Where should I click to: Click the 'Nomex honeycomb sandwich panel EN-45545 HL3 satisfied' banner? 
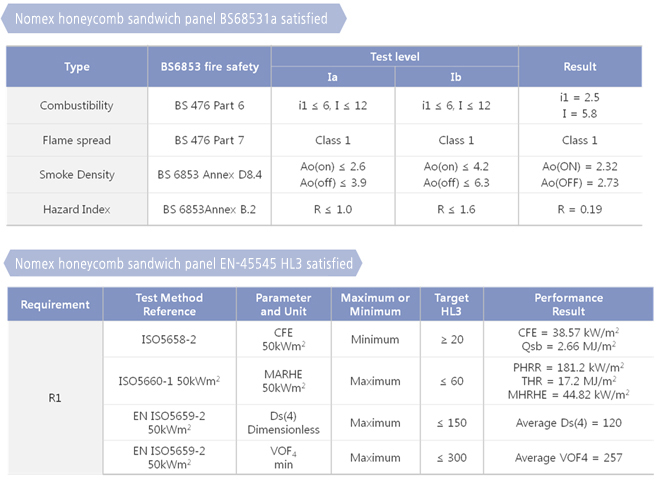click(x=183, y=264)
